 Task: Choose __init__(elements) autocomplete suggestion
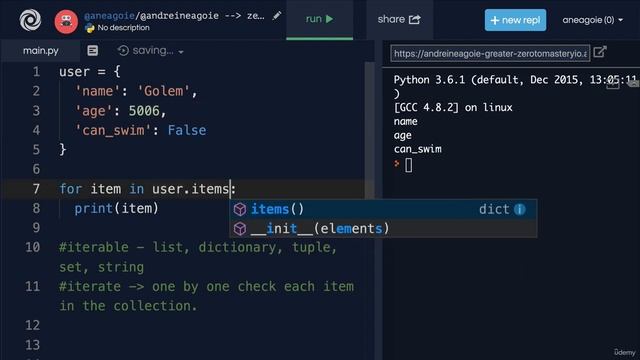tap(383, 229)
